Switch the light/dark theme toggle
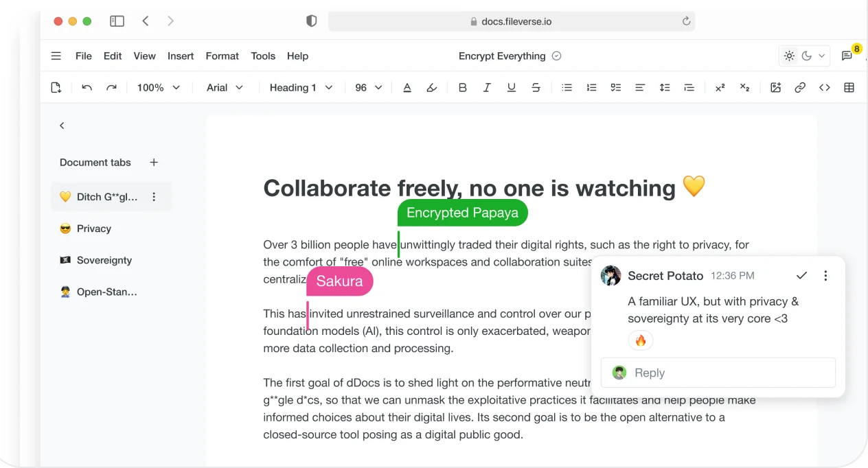868x468 pixels. [805, 56]
